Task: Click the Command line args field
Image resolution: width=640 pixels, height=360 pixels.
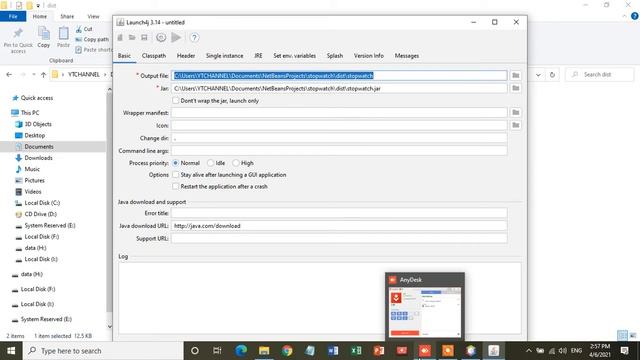Action: point(339,151)
